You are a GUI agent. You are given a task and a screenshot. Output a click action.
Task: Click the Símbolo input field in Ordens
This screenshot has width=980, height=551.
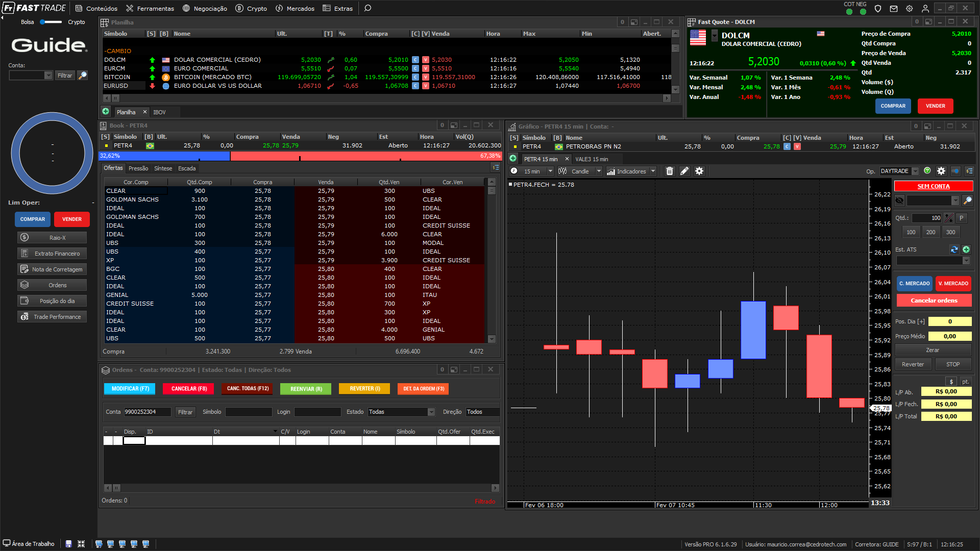pyautogui.click(x=249, y=412)
